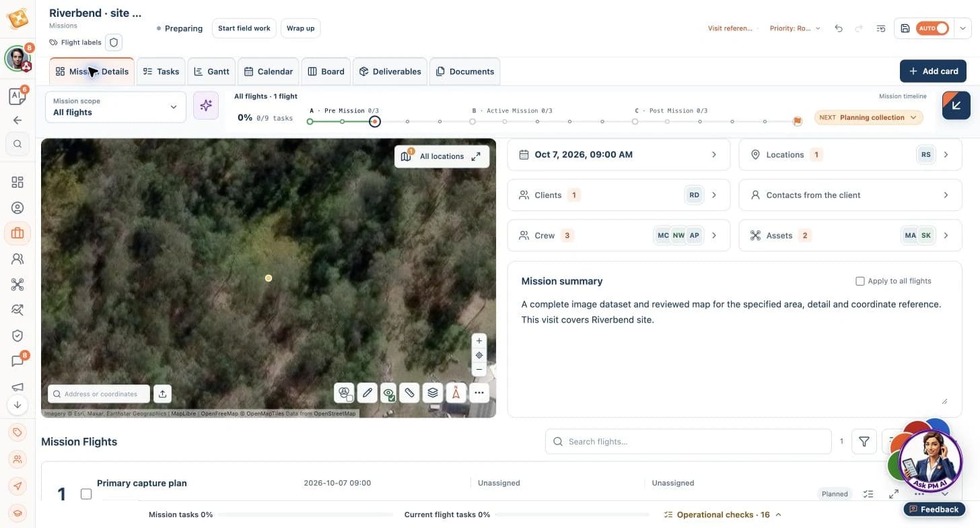
Task: Zoom out with map minus button
Action: pyautogui.click(x=479, y=369)
